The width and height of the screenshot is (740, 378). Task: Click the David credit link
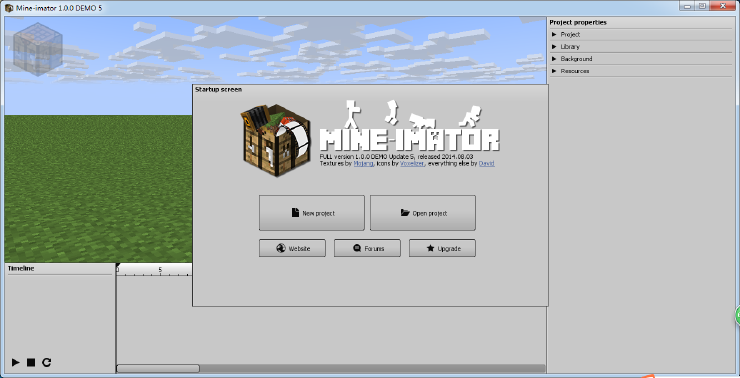pos(487,164)
